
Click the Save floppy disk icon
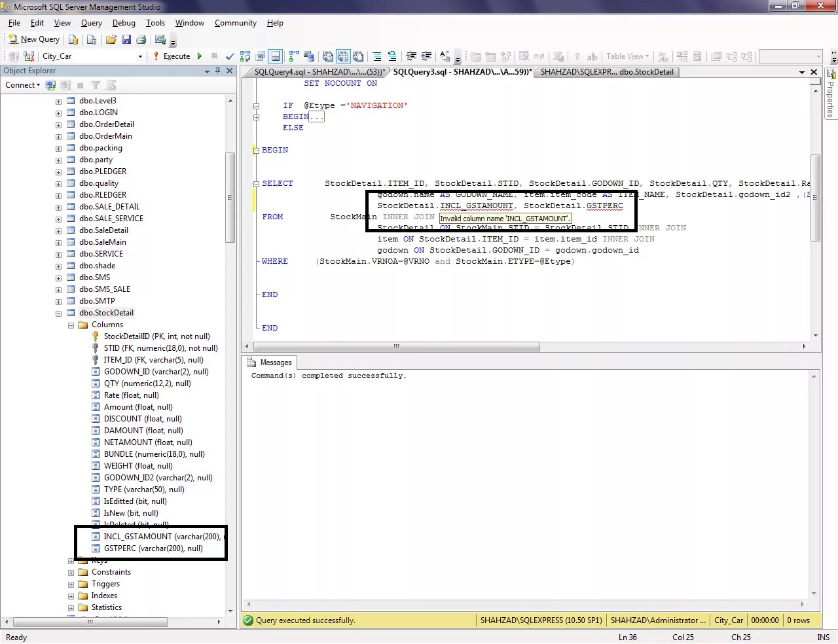click(x=126, y=39)
